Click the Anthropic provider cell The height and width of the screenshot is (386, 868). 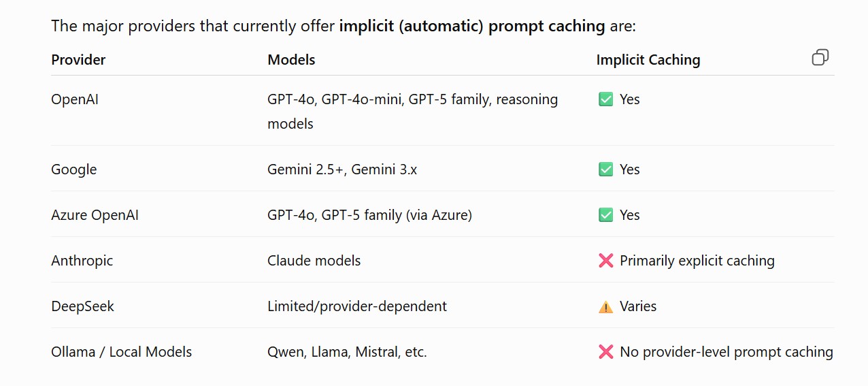pos(82,261)
